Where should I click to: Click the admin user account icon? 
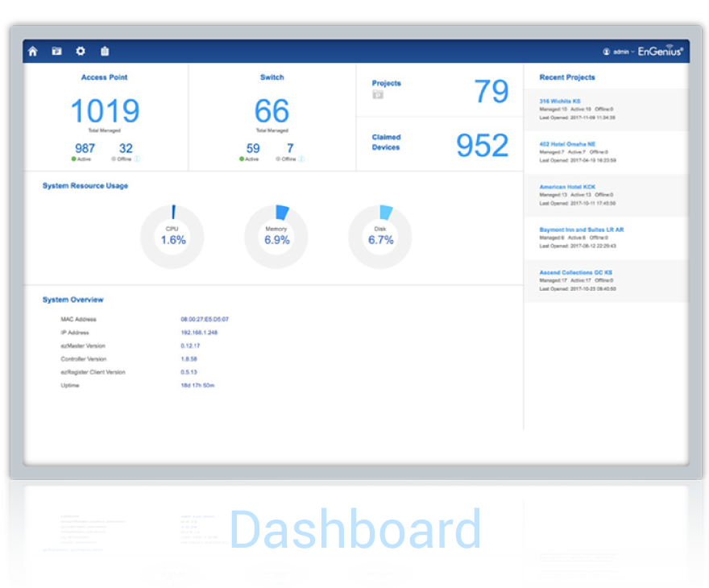607,52
